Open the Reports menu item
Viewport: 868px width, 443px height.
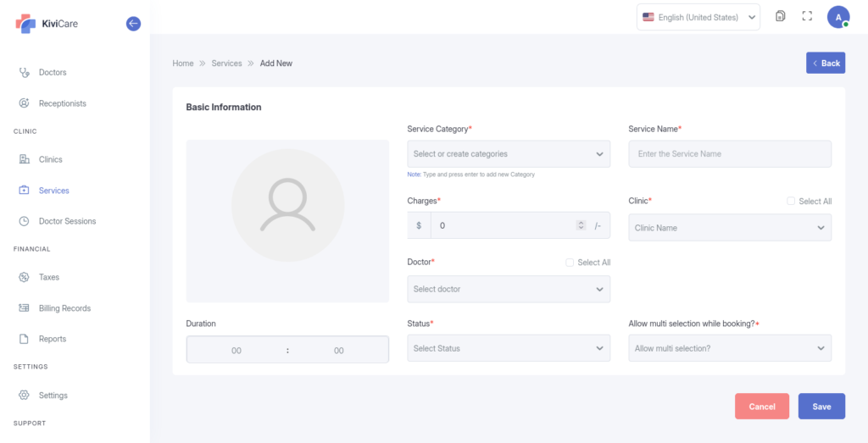tap(52, 339)
